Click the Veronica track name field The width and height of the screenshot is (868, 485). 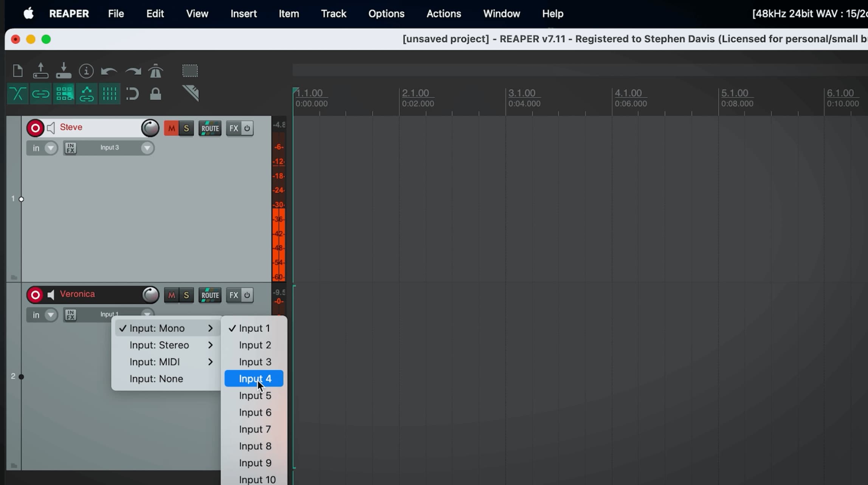click(x=98, y=294)
